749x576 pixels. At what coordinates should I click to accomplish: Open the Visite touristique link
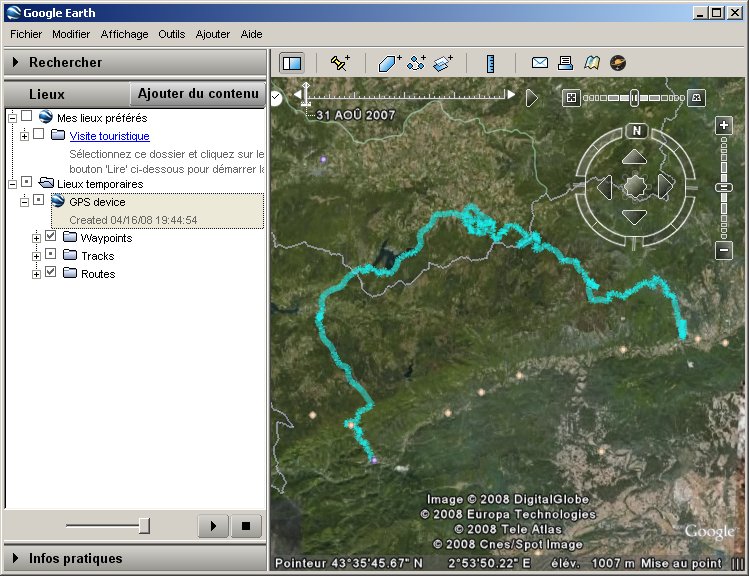[x=109, y=136]
